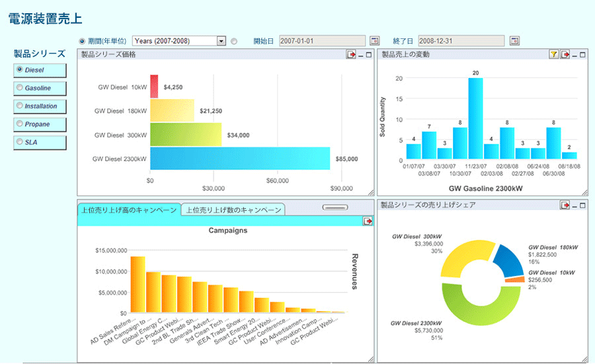This screenshot has height=364, width=595.
Task: Export the 製品シリーズの売り上げシェア panel
Action: pos(565,205)
